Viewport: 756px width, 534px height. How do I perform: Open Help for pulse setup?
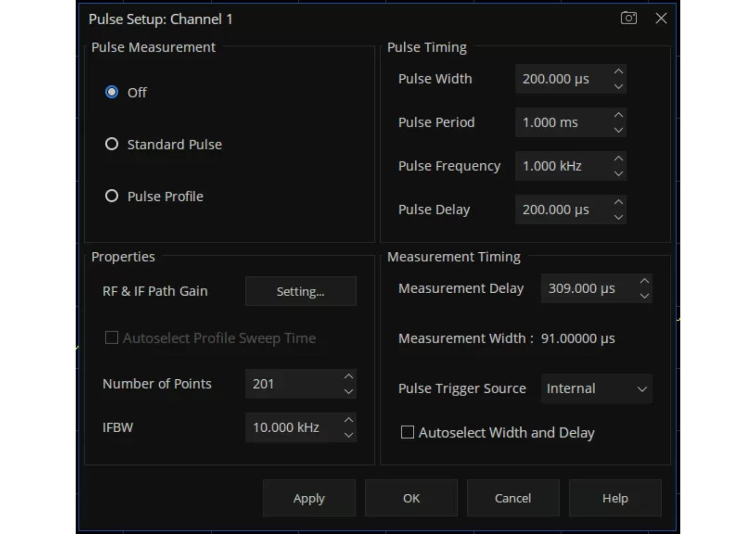point(615,498)
